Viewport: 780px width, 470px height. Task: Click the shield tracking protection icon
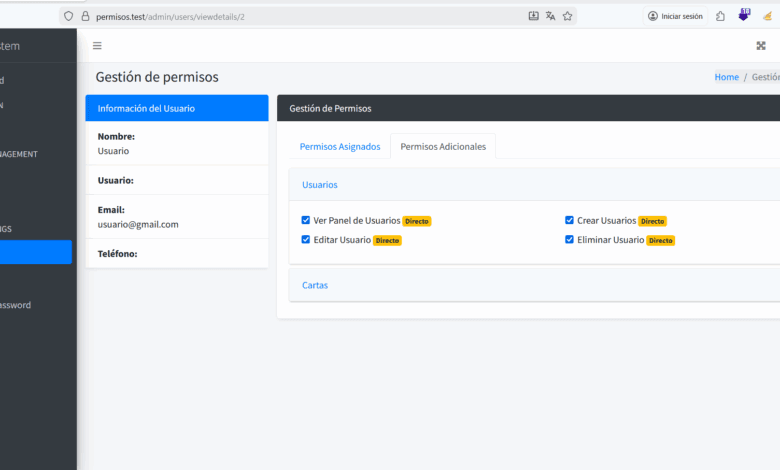coord(68,16)
